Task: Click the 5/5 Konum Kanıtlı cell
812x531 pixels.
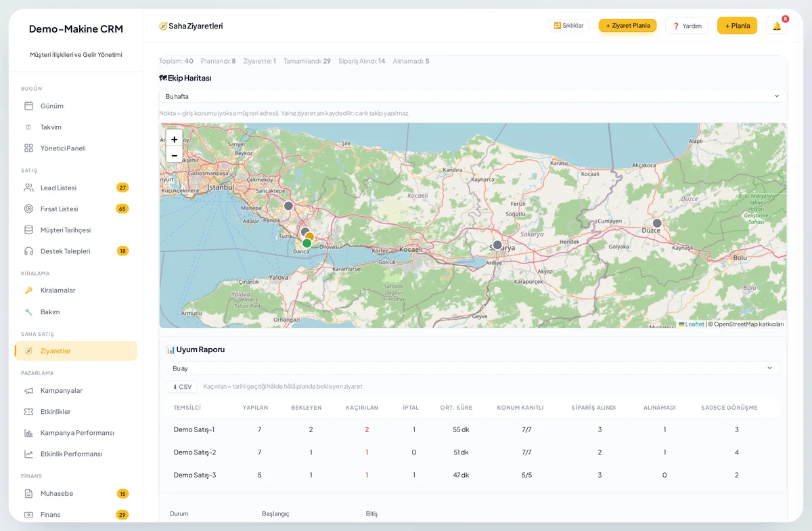Action: click(526, 475)
